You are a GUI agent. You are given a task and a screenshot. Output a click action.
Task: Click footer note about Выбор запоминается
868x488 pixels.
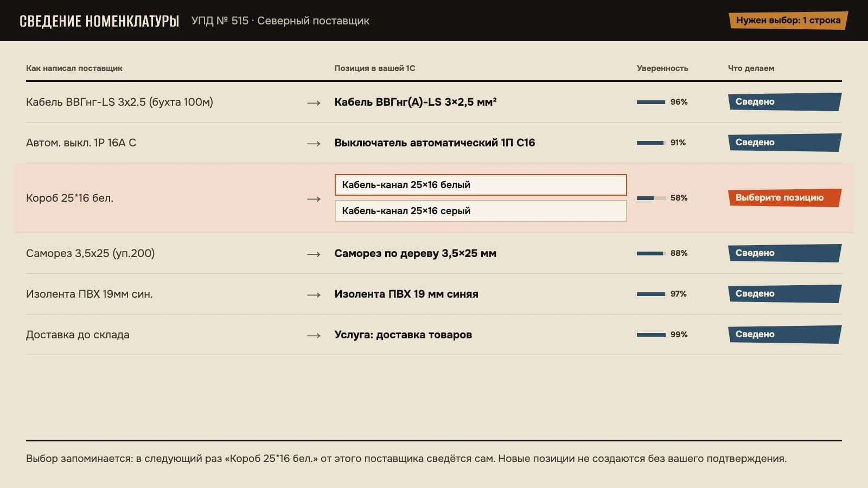point(406,459)
